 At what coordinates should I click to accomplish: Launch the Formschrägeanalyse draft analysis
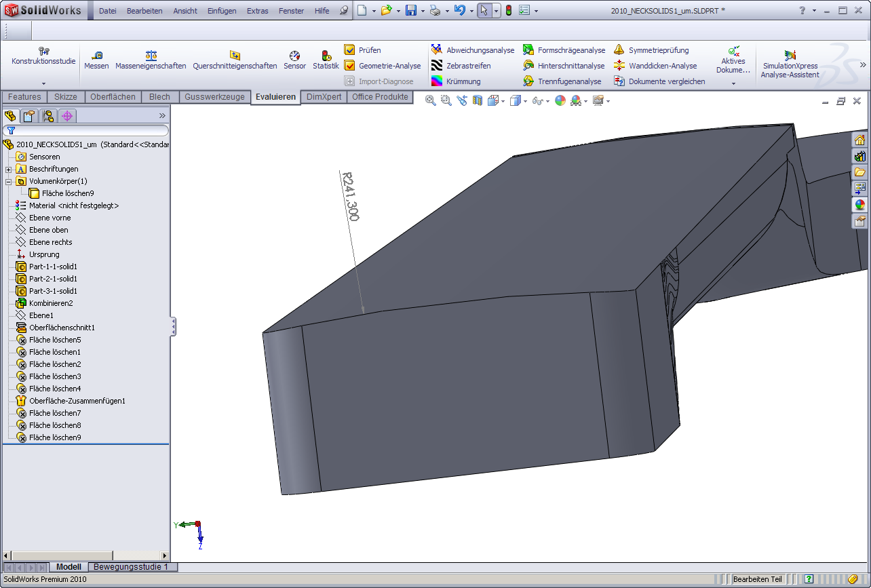click(x=528, y=50)
